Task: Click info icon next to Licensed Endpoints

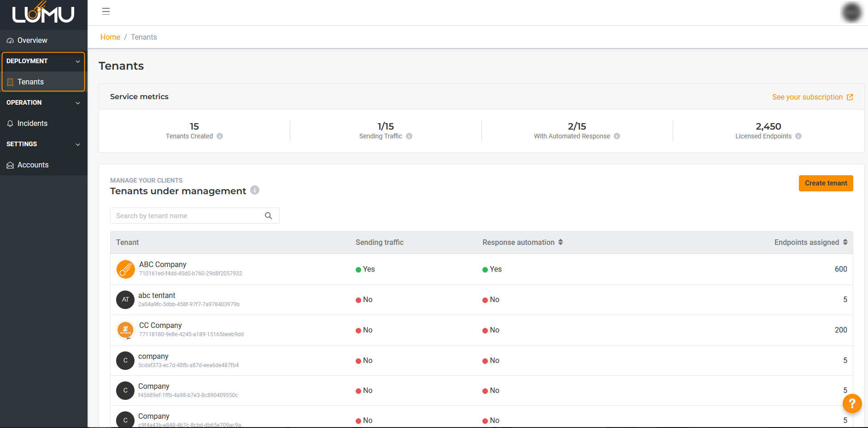Action: point(798,136)
